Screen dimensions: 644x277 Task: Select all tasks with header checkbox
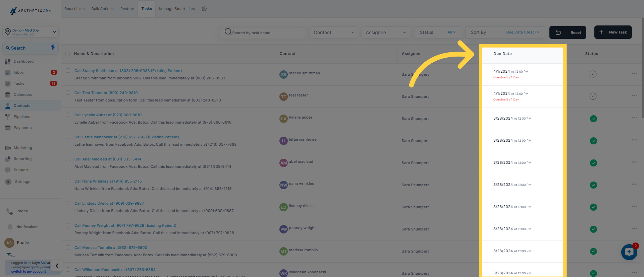coord(68,54)
